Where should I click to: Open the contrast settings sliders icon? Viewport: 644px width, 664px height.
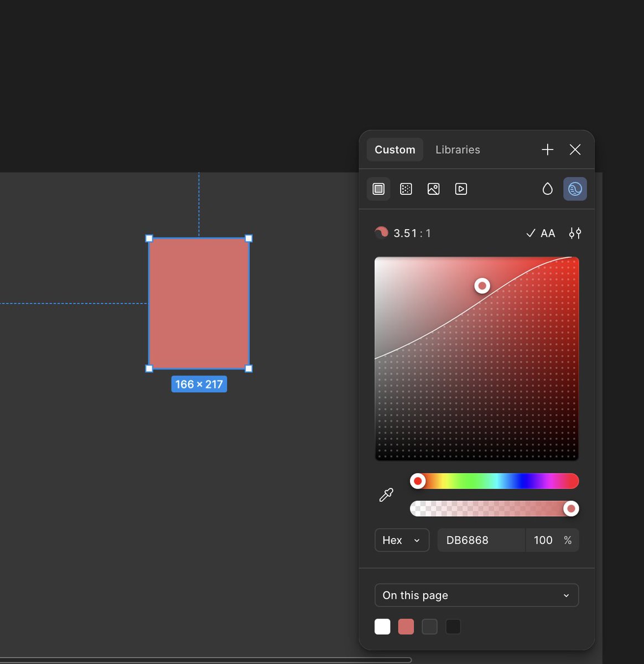[575, 234]
